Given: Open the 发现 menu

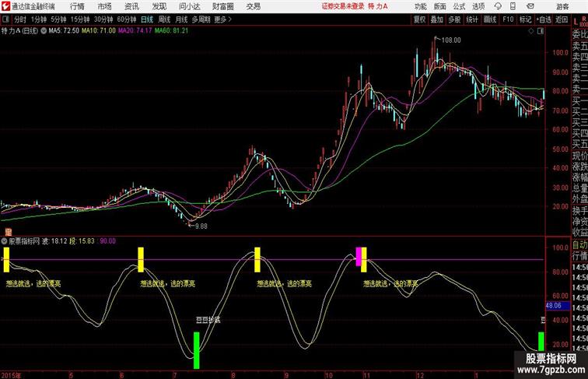Looking at the screenshot, I should coord(159,6).
